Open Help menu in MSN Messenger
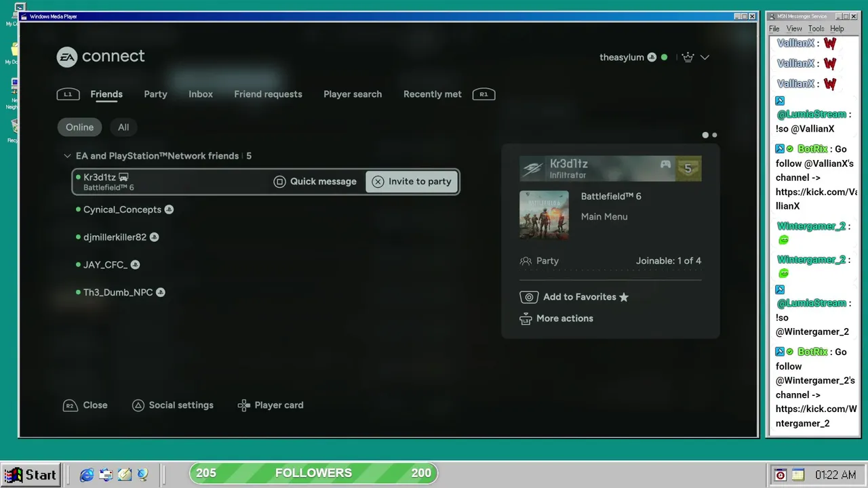Image resolution: width=868 pixels, height=488 pixels. (837, 28)
